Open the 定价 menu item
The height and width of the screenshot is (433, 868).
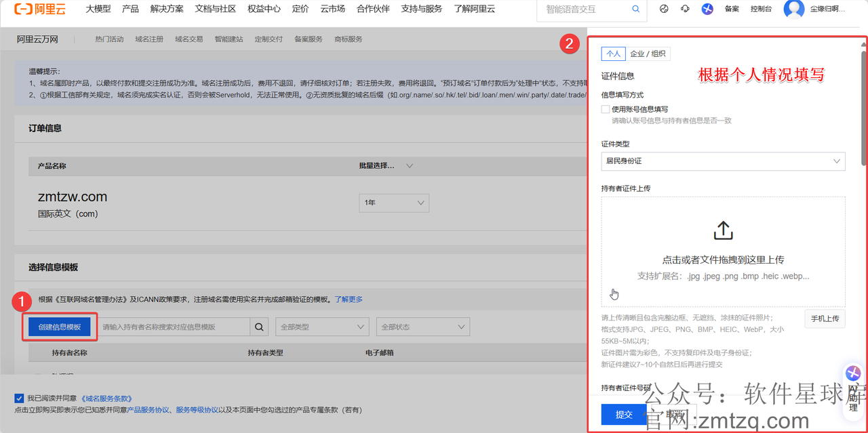pos(300,9)
